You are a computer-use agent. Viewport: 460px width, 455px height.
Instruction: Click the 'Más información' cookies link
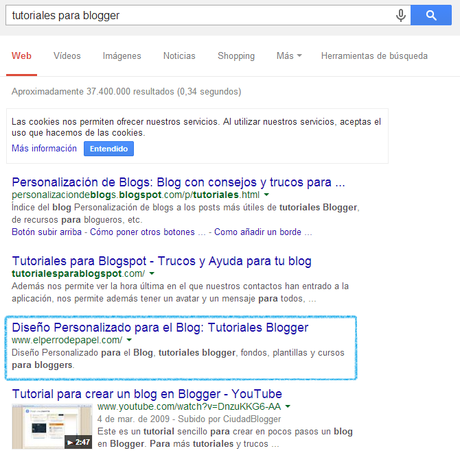click(44, 148)
